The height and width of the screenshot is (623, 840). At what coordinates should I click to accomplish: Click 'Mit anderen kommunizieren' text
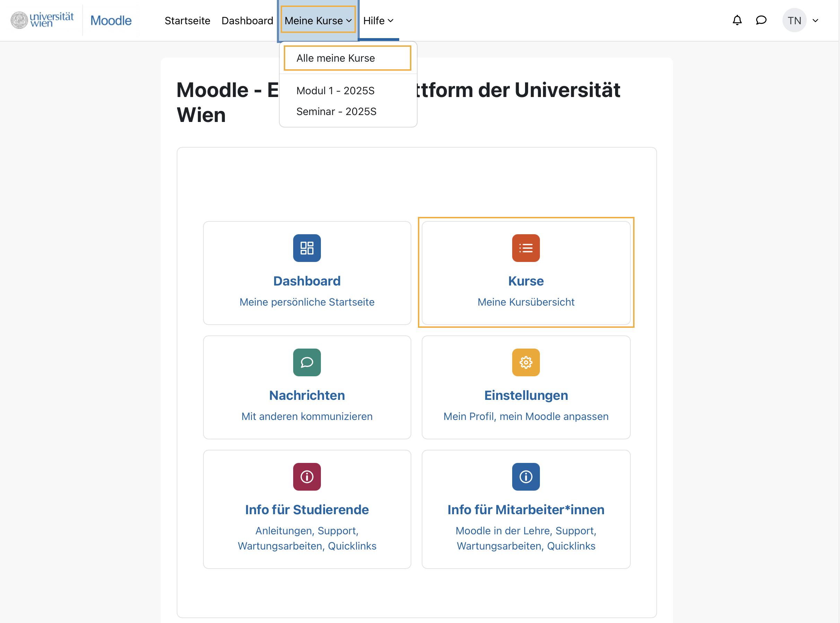(x=307, y=416)
